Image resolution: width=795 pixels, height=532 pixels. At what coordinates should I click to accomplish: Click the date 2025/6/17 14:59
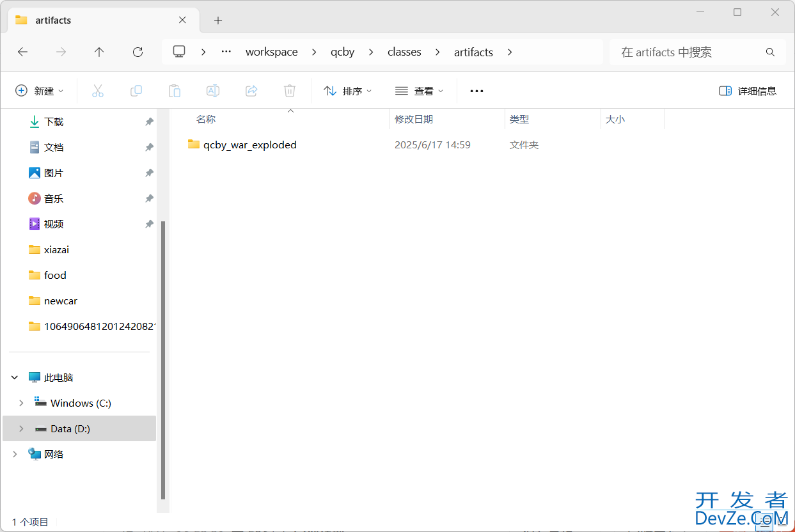tap(432, 145)
